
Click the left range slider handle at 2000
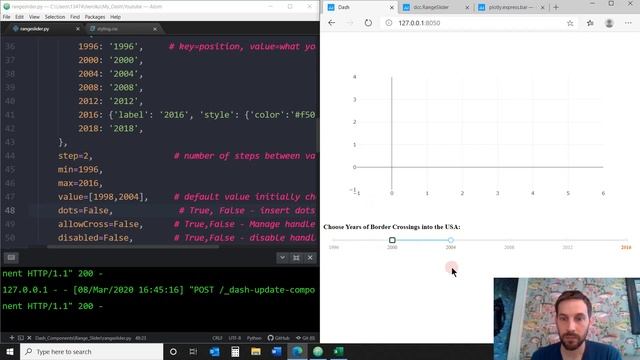pyautogui.click(x=392, y=240)
